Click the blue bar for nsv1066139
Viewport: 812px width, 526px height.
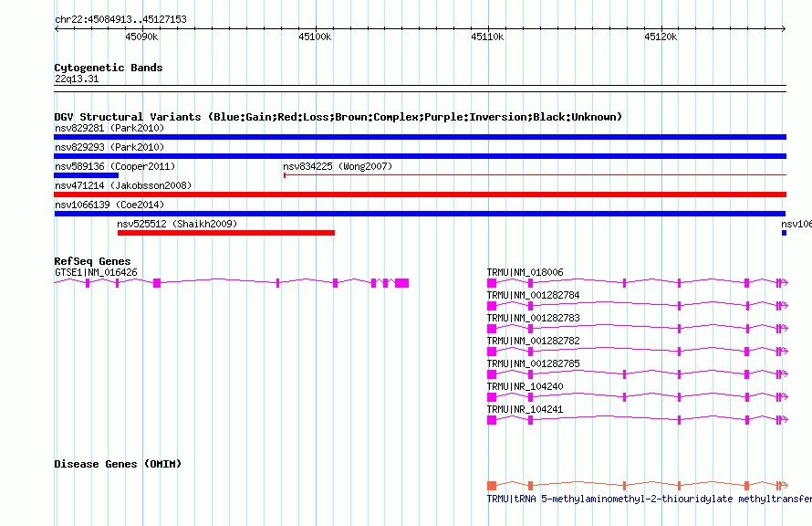click(x=420, y=214)
